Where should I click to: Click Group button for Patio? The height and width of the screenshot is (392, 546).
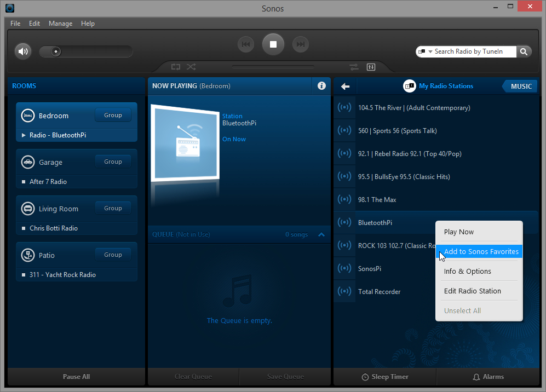(113, 255)
